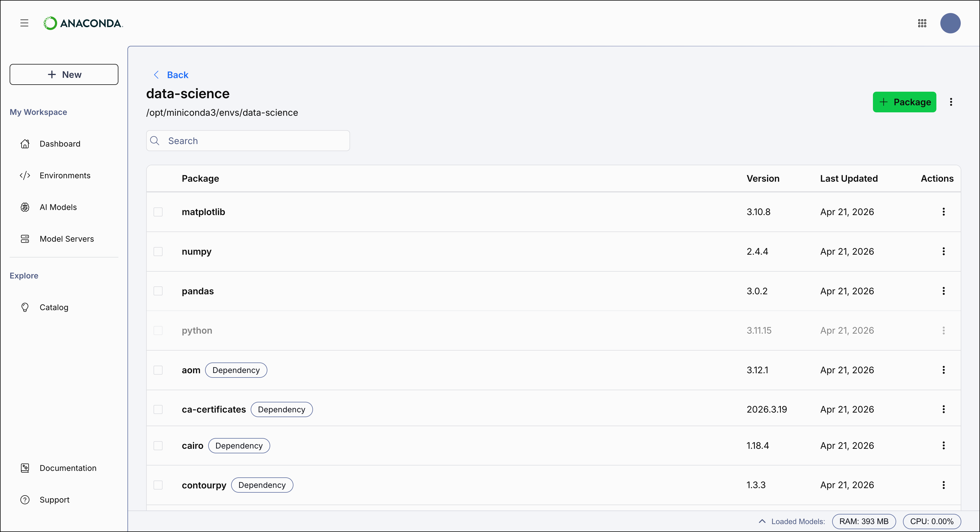Click the Dashboard home icon
Image resolution: width=980 pixels, height=532 pixels.
pyautogui.click(x=25, y=144)
